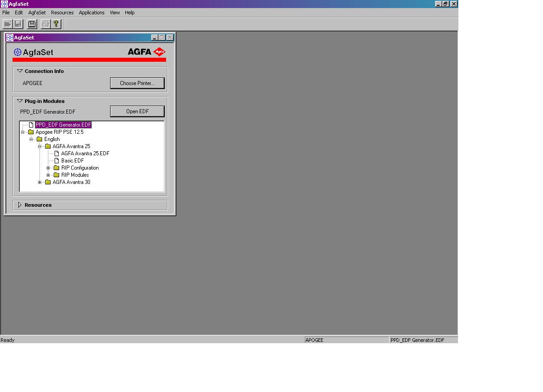The width and height of the screenshot is (543, 392).
Task: Click the Ready text in the status bar
Action: 8,340
